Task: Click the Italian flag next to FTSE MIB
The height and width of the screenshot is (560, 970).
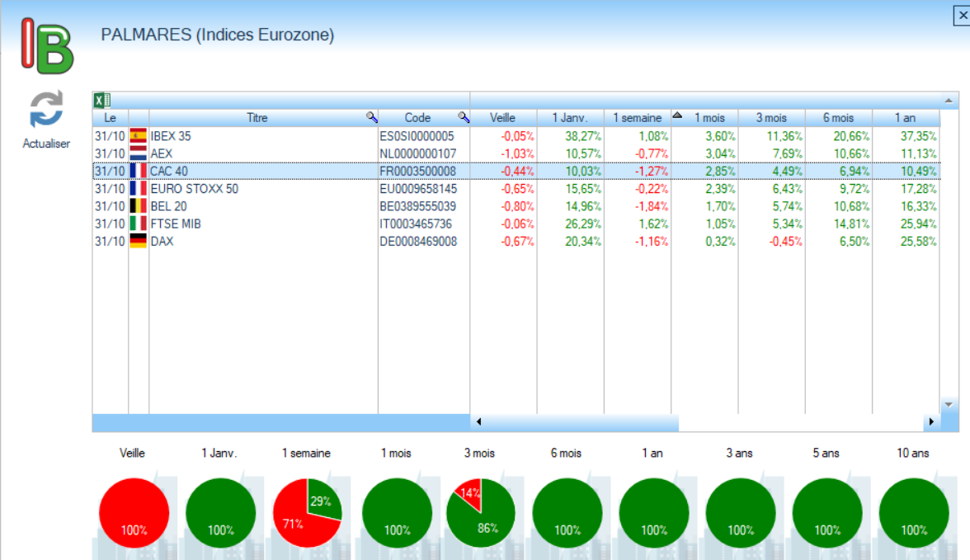Action: tap(139, 224)
